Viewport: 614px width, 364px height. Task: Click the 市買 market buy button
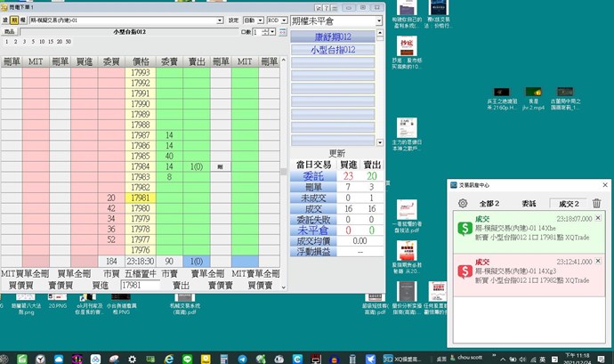click(x=110, y=273)
